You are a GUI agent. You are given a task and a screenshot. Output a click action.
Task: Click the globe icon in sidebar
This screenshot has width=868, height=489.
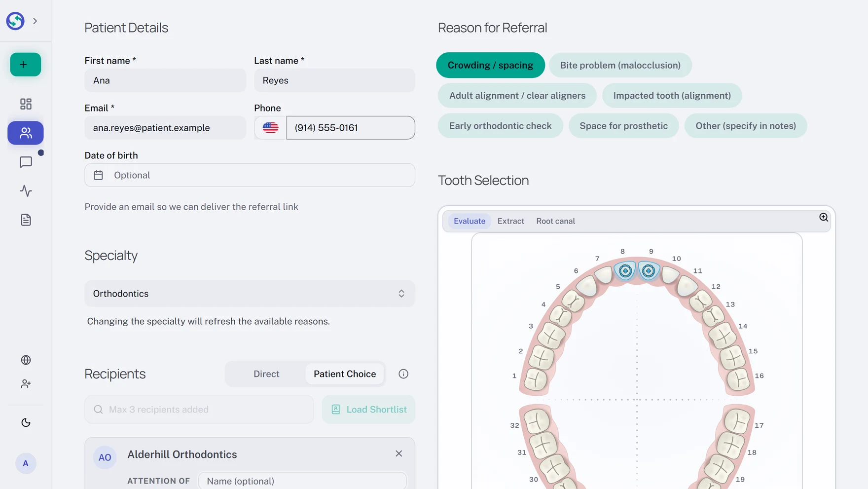26,360
